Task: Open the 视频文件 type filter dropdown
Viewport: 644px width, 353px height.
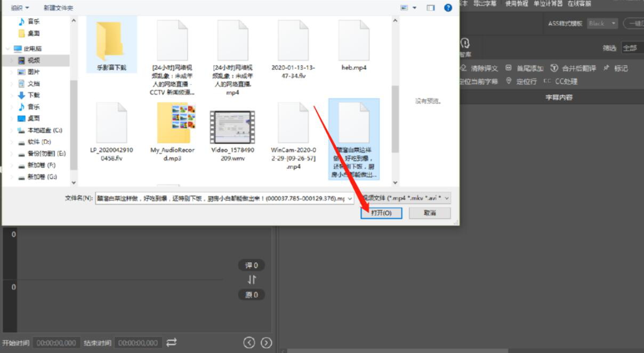Action: click(407, 198)
